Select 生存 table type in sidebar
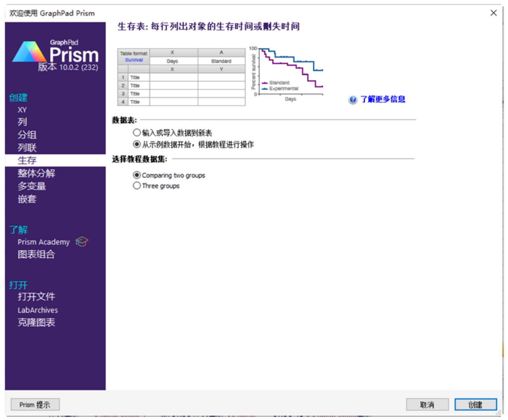This screenshot has width=508, height=420. point(55,160)
